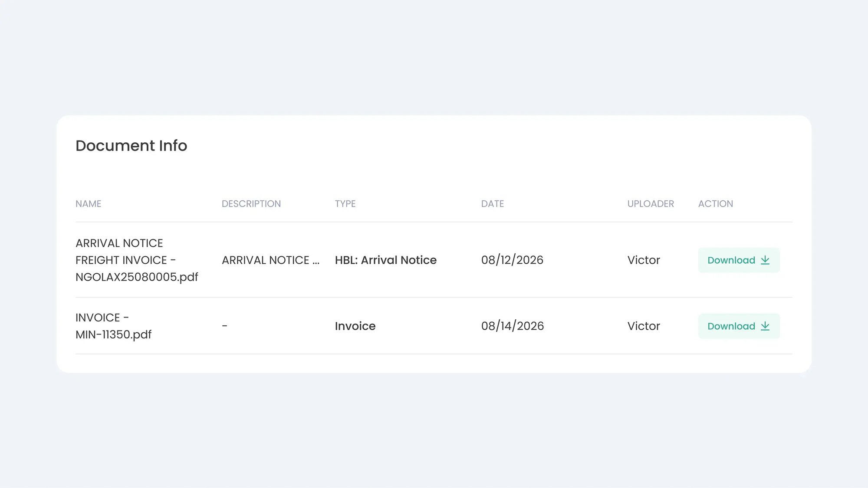Sort by the TYPE column header

click(x=345, y=204)
